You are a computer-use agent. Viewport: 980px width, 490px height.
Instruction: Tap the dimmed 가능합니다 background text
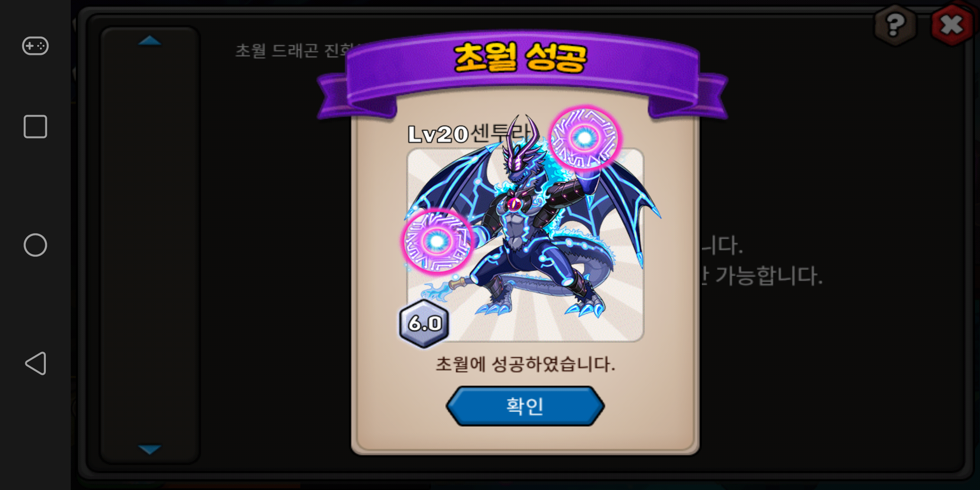(x=768, y=275)
